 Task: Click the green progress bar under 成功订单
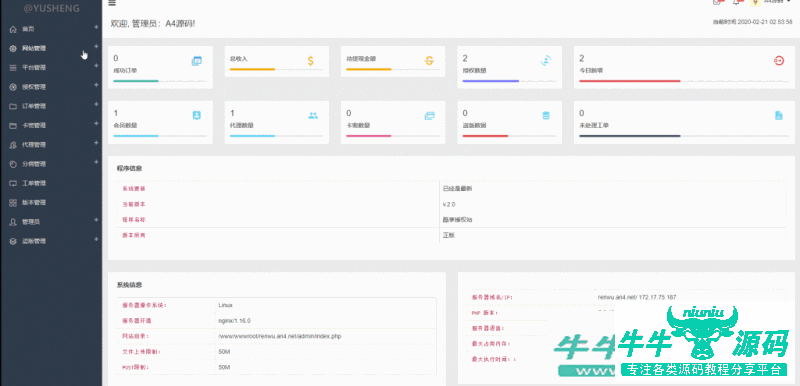click(136, 81)
